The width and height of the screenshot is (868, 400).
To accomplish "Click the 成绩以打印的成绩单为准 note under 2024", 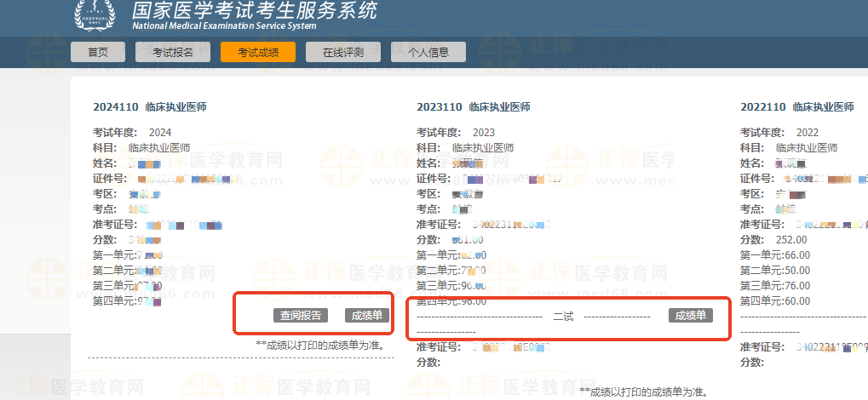I will pos(319,345).
